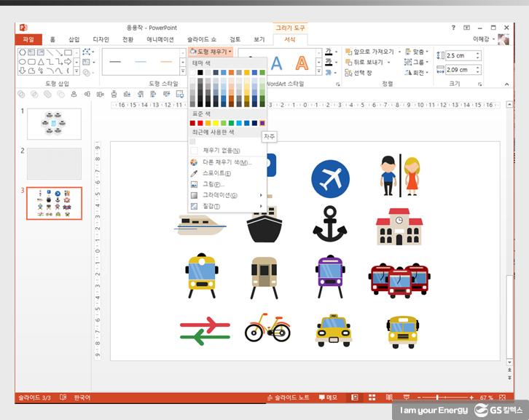This screenshot has width=529, height=420.
Task: Open the File (파일) tab
Action: pos(28,39)
